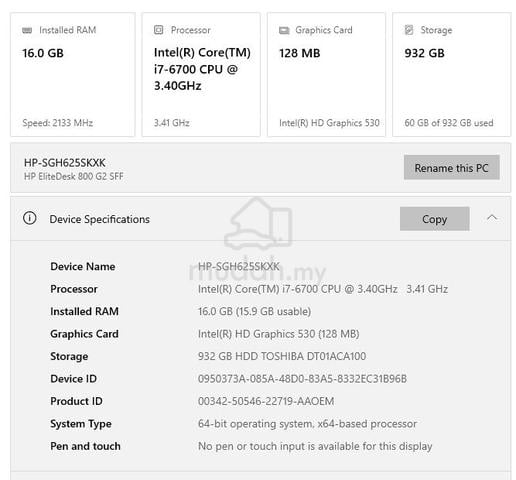Click the Storage drive icon
Screen dimensions: 516x480
pyautogui.click(x=409, y=30)
